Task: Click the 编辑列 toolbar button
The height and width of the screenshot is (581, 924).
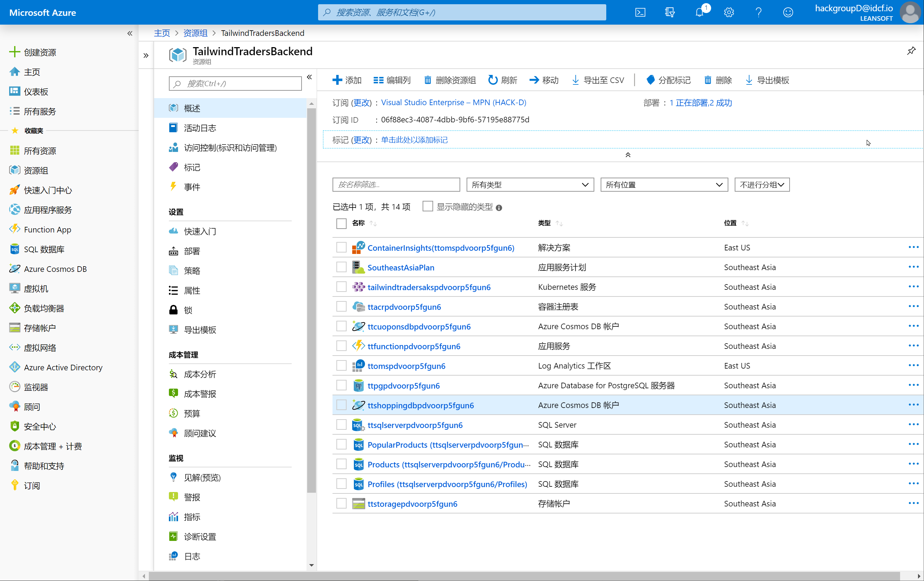Action: [392, 80]
